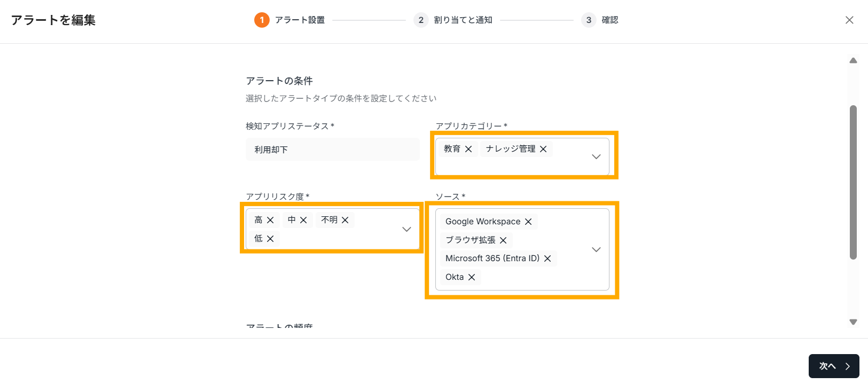
Task: Remove the 教育 category tag
Action: click(x=468, y=149)
